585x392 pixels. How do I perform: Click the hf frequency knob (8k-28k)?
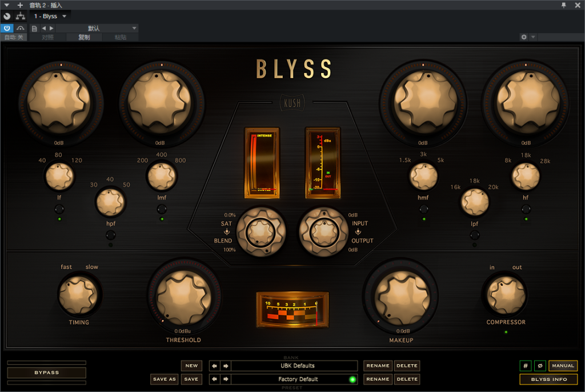pyautogui.click(x=526, y=176)
